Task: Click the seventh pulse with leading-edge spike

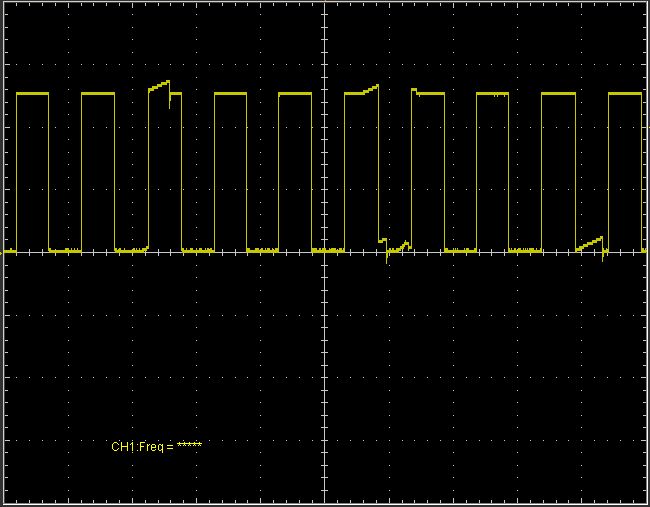Action: coord(428,93)
